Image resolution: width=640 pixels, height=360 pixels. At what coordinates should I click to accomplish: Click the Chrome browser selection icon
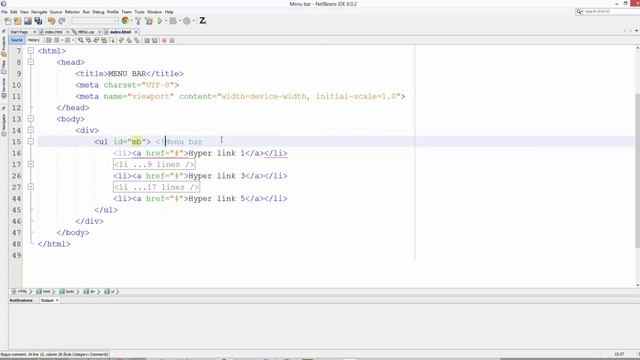[125, 20]
